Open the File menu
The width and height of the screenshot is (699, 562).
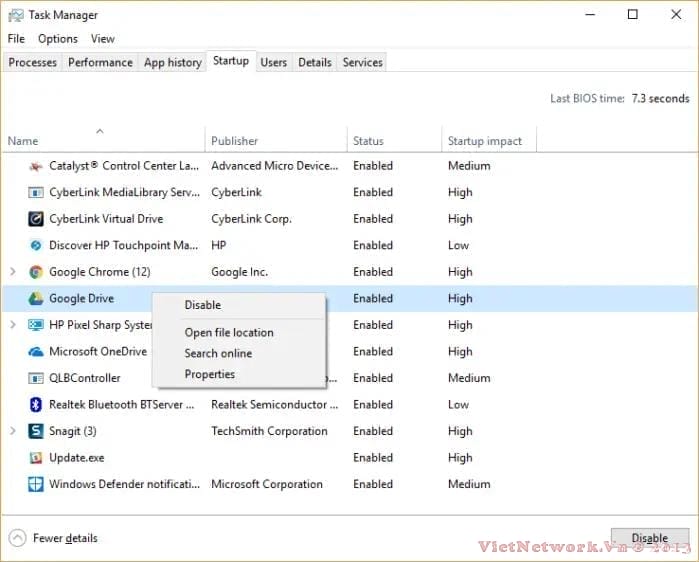[16, 39]
